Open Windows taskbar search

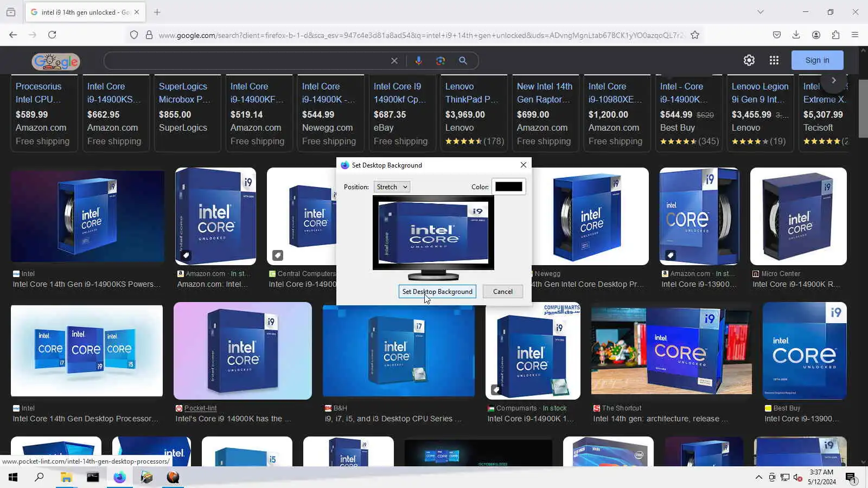(x=39, y=477)
